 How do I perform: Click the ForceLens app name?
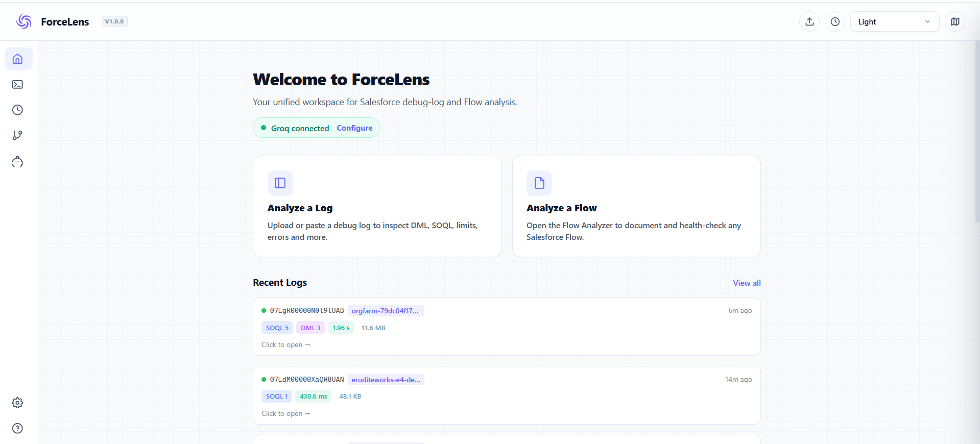tap(65, 22)
